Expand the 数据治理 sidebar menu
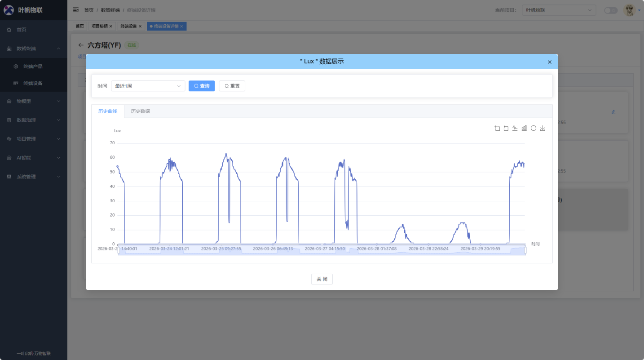 (x=34, y=120)
